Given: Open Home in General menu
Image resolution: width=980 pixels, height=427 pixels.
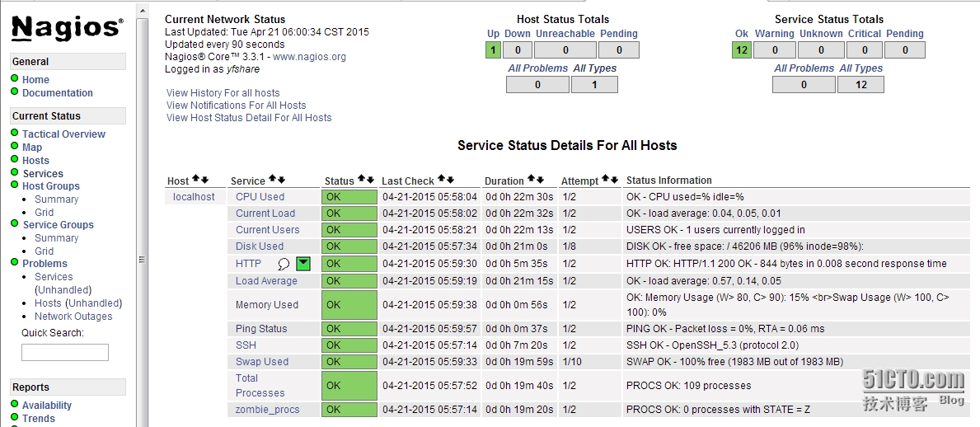Looking at the screenshot, I should point(35,80).
